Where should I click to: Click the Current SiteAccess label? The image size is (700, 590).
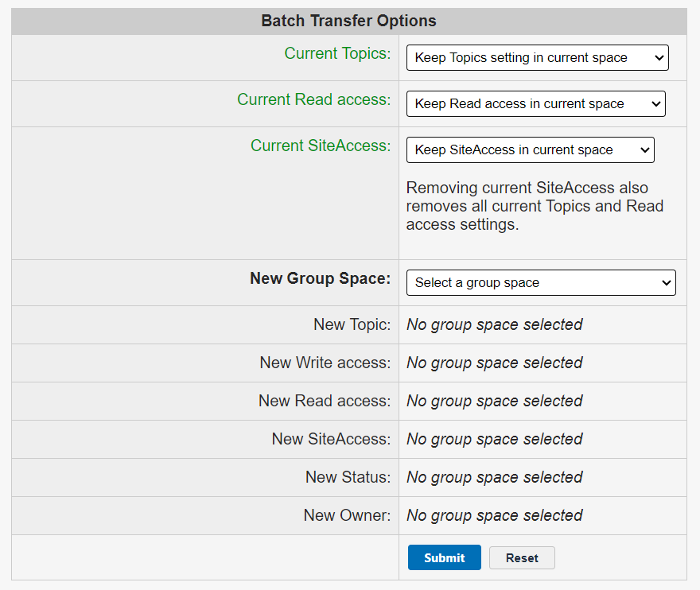[x=321, y=146]
